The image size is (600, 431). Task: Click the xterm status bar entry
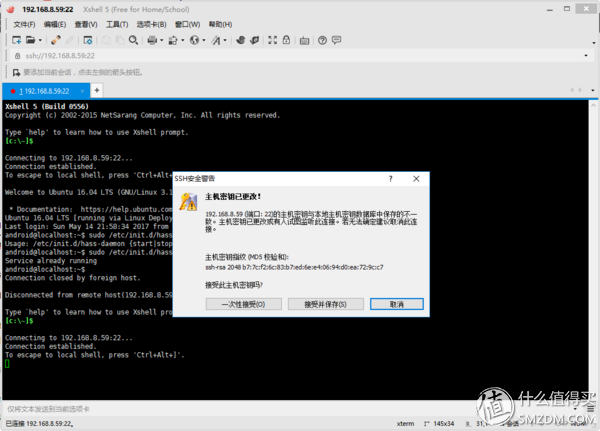(x=405, y=424)
